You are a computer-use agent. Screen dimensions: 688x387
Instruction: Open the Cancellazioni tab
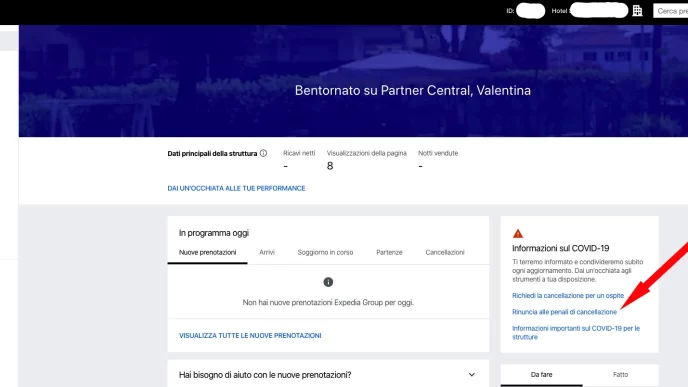tap(445, 252)
